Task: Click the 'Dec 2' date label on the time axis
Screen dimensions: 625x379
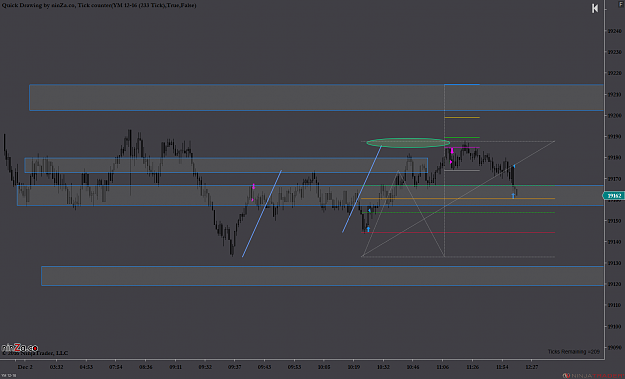Action: point(25,367)
